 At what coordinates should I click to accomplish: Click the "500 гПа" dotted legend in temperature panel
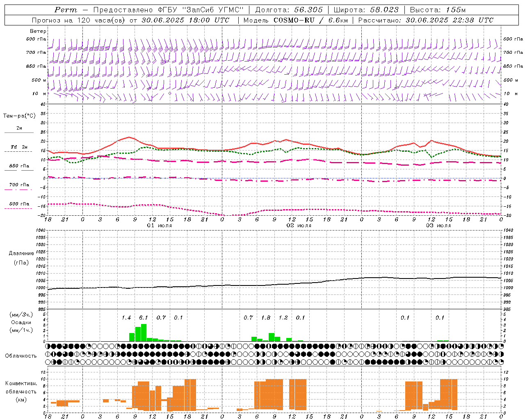click(19, 205)
